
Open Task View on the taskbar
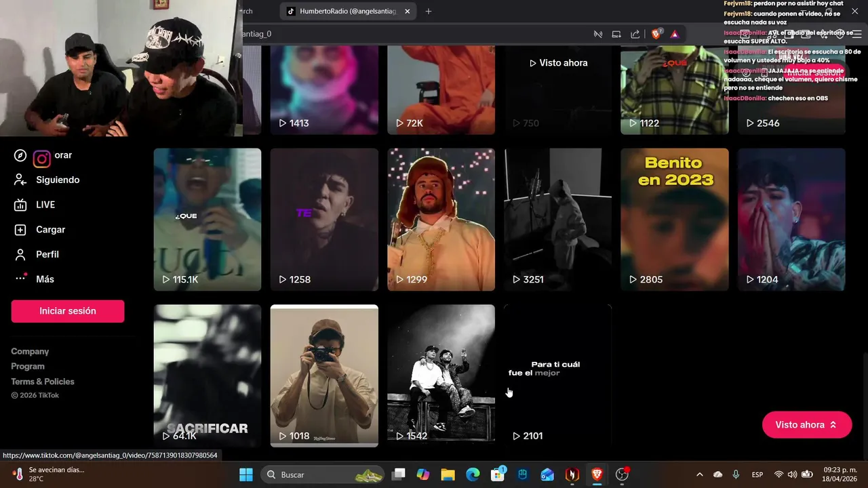pyautogui.click(x=398, y=474)
